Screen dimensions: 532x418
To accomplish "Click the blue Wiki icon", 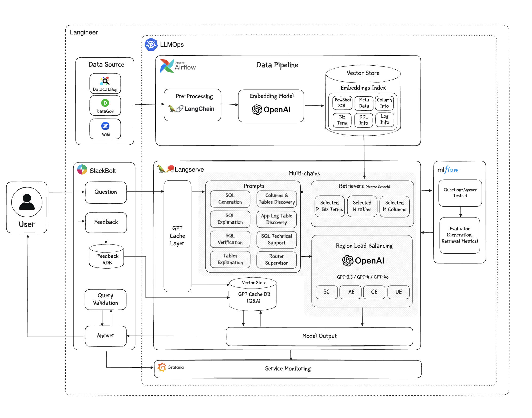I will click(105, 126).
